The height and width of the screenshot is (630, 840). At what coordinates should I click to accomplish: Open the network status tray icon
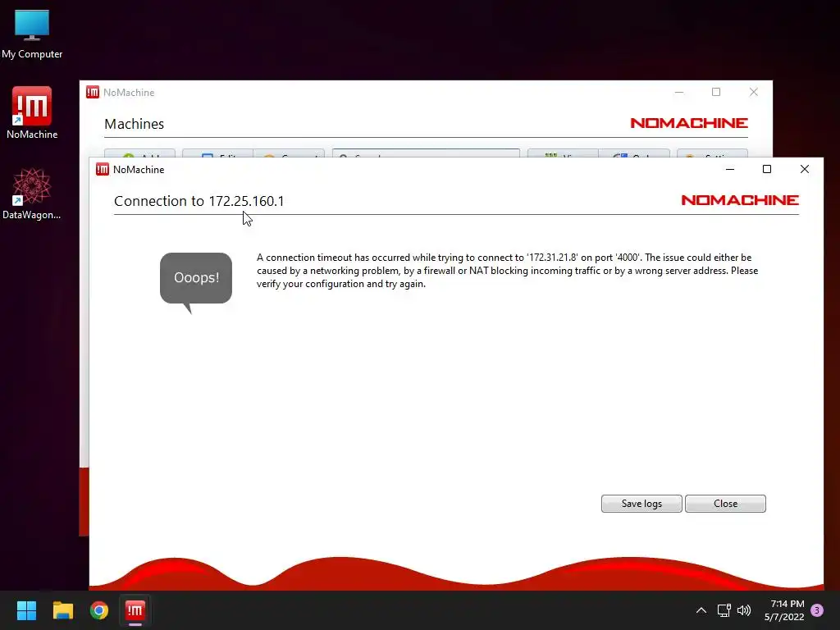[x=724, y=610]
